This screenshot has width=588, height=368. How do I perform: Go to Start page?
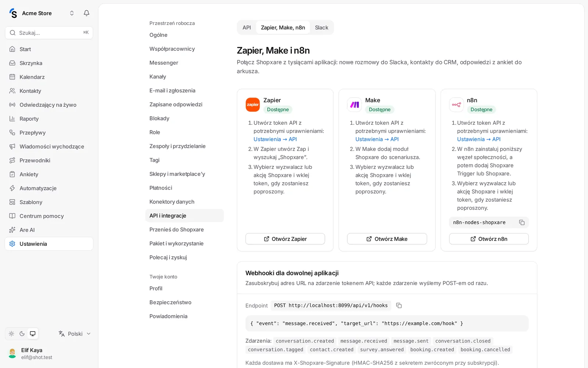click(49, 49)
